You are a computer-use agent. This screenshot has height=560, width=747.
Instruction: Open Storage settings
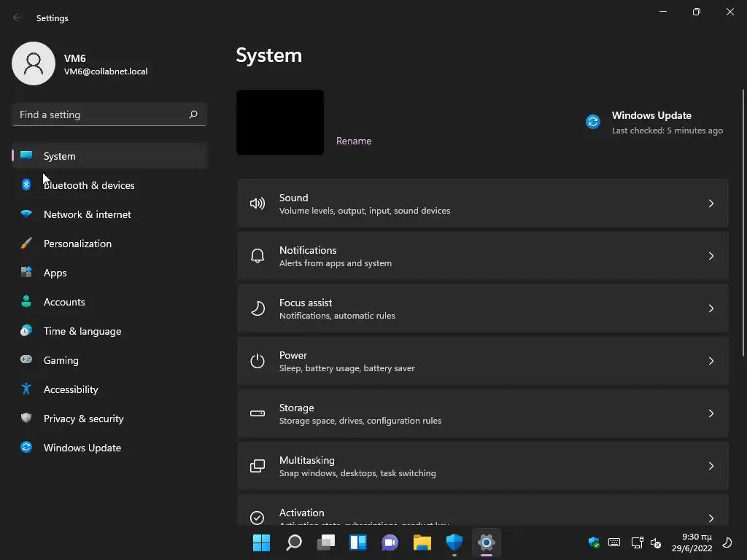point(483,413)
